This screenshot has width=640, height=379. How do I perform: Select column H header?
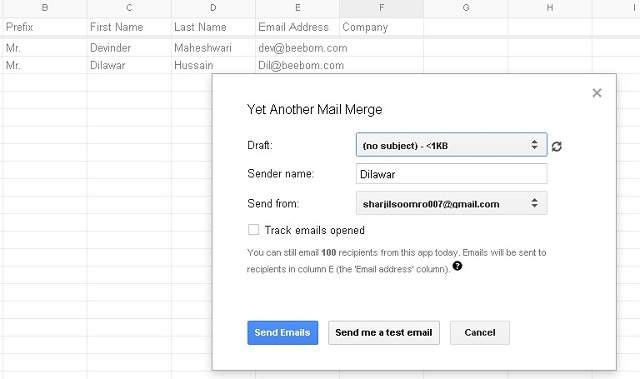[x=549, y=8]
